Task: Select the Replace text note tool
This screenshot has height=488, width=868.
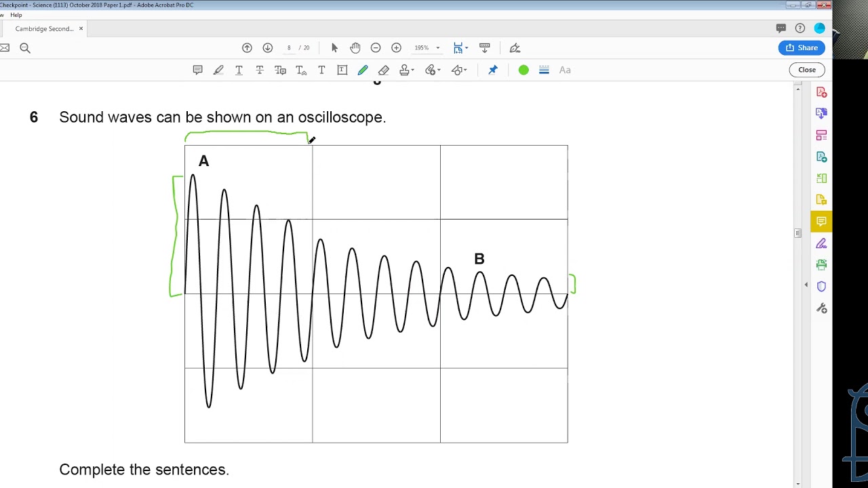Action: pyautogui.click(x=280, y=70)
